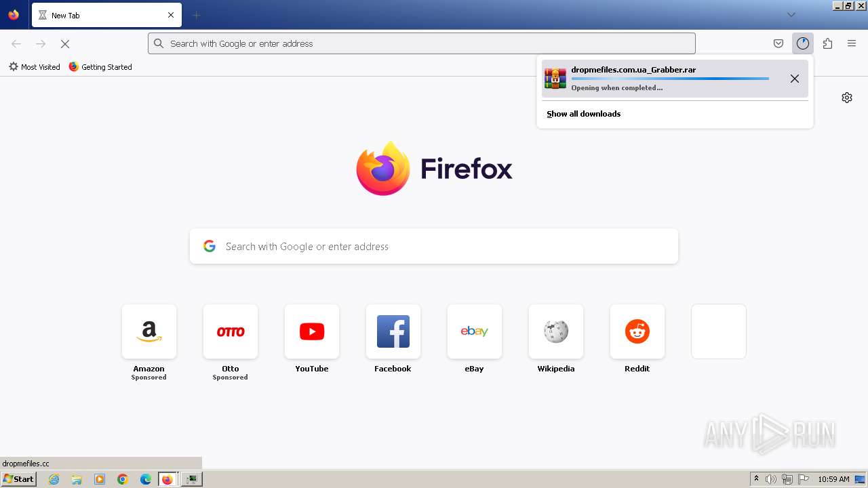
Task: Click the Show desktop button
Action: [x=861, y=479]
